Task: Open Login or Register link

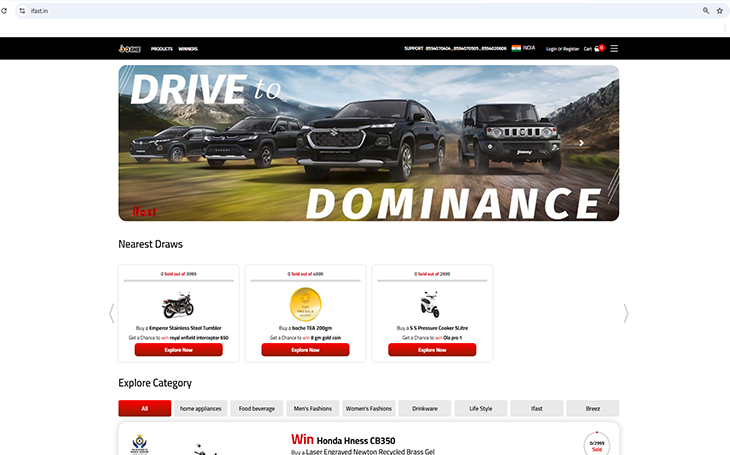Action: point(562,49)
